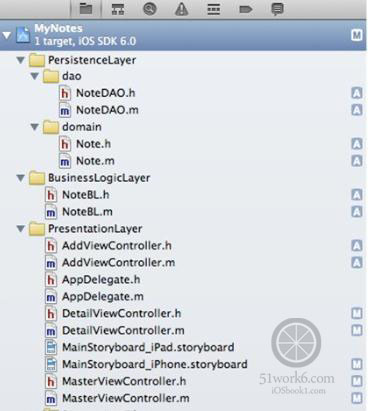Click the BusinessLogicLayer folder icon
Viewport: 368px width, 411px height.
(x=37, y=178)
